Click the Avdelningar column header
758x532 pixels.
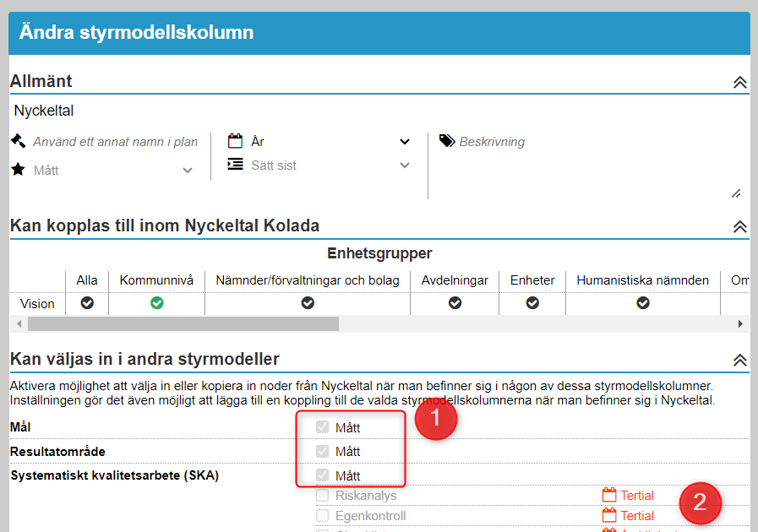(x=455, y=280)
